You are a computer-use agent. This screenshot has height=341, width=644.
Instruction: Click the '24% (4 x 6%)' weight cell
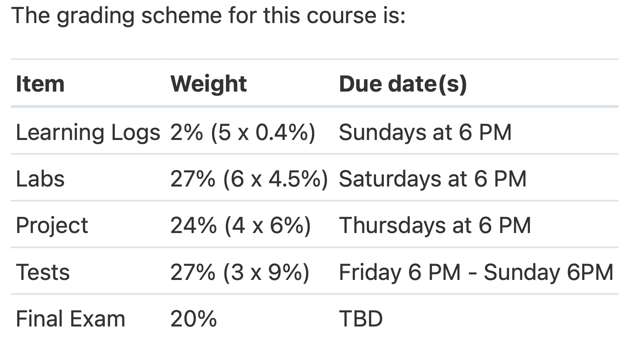click(241, 226)
